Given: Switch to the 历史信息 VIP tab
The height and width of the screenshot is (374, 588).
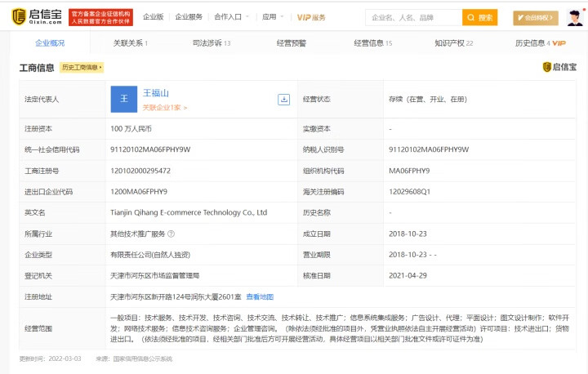Looking at the screenshot, I should click(x=541, y=43).
